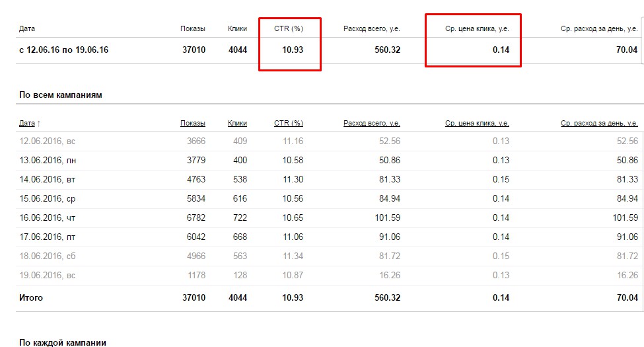Click impressions value 3779 for 13.06.2016
644x347 pixels.
click(x=196, y=161)
